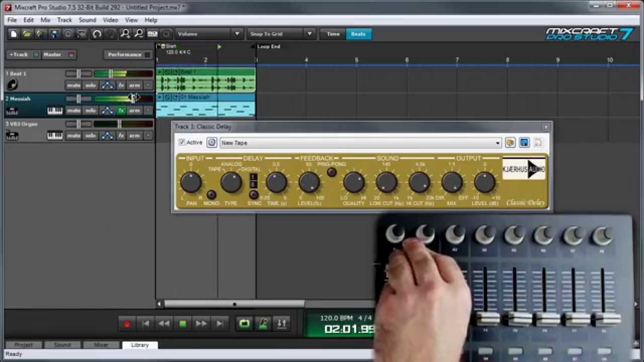Image resolution: width=644 pixels, height=362 pixels.
Task: Toggle the metronome in transport bar
Action: 263,324
